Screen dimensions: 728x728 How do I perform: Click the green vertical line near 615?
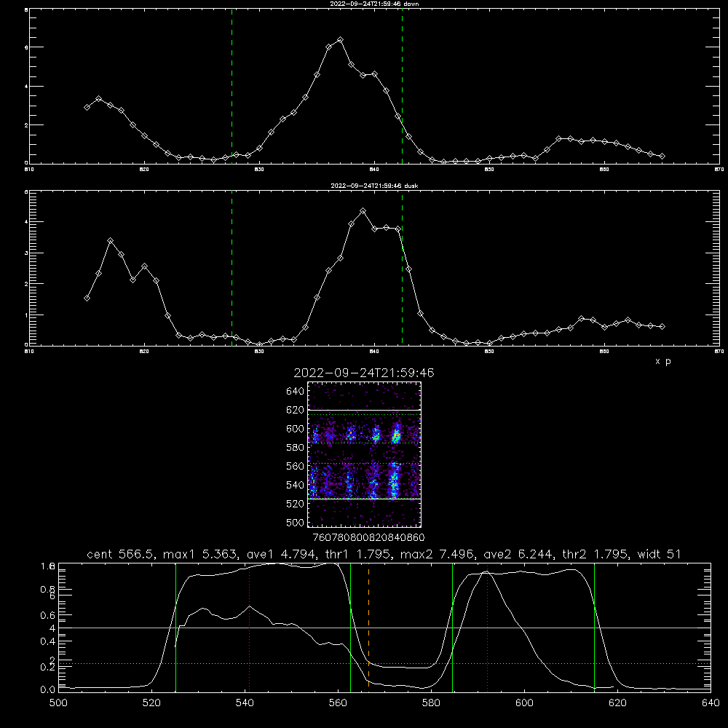pyautogui.click(x=594, y=627)
